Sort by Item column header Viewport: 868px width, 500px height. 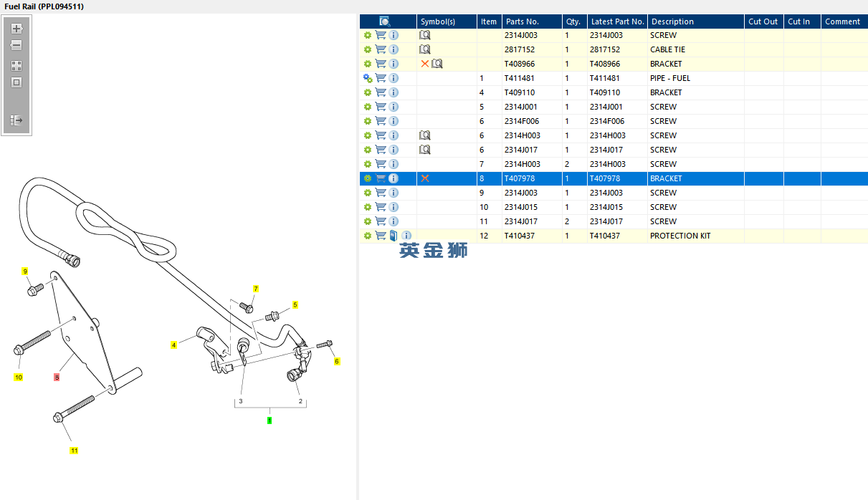[x=490, y=21]
